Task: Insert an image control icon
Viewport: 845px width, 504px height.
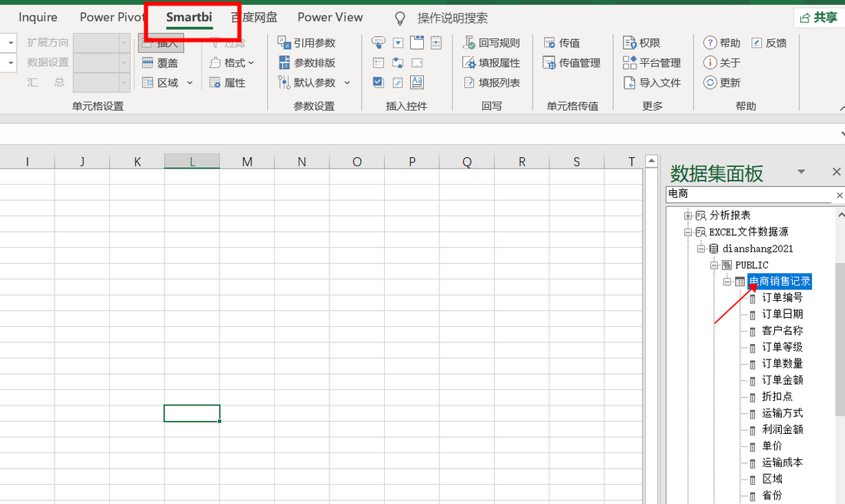Action: coord(398,63)
